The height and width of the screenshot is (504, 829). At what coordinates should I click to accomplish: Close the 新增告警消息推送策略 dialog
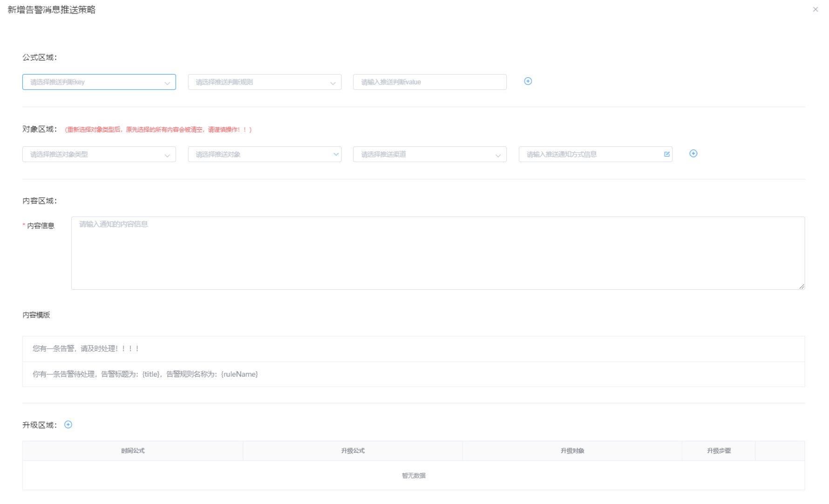point(815,9)
